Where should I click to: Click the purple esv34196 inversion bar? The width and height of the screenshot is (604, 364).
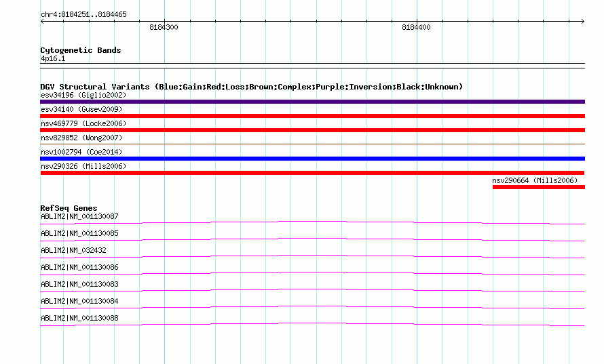[312, 102]
